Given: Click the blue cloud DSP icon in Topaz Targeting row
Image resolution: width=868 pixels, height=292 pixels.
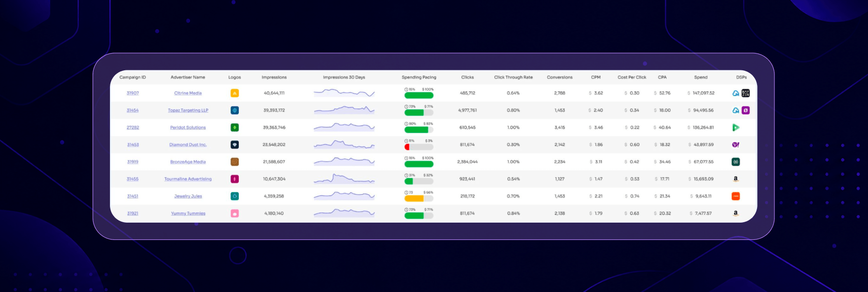Looking at the screenshot, I should tap(736, 110).
